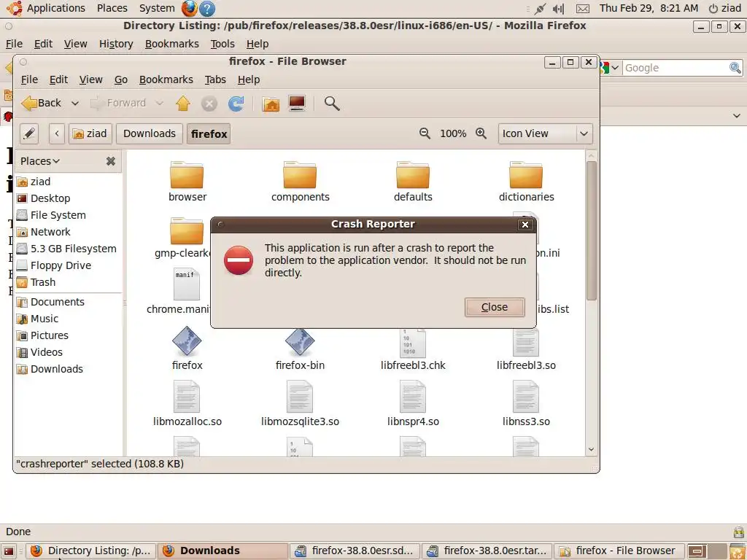
Task: Open the Tabs menu in File Browser
Action: click(x=215, y=79)
